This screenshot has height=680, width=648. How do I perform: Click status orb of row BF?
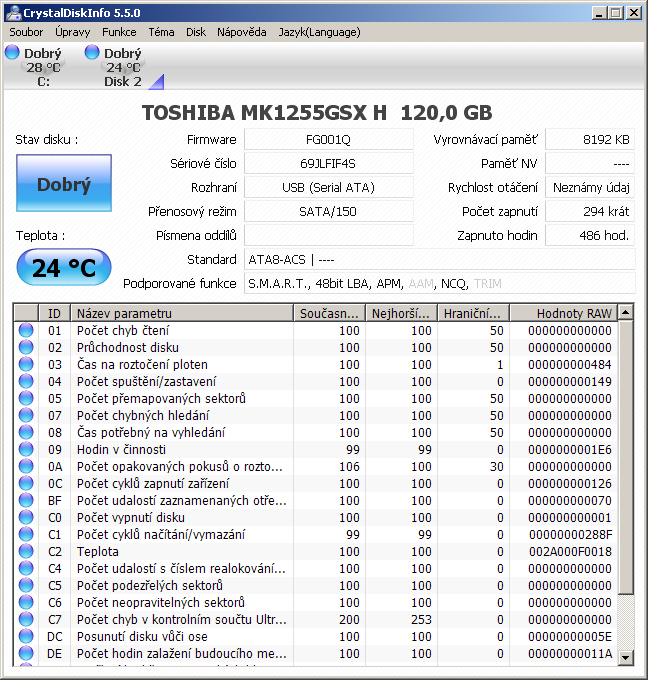[26, 500]
